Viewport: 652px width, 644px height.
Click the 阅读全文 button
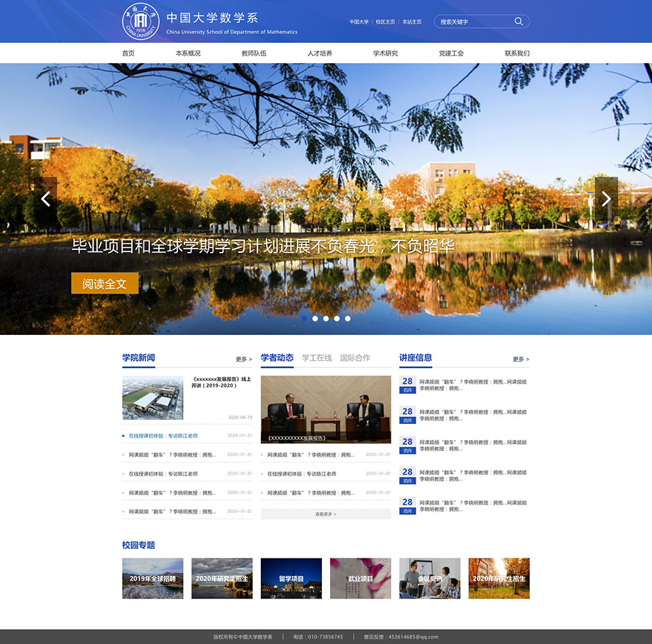[105, 283]
